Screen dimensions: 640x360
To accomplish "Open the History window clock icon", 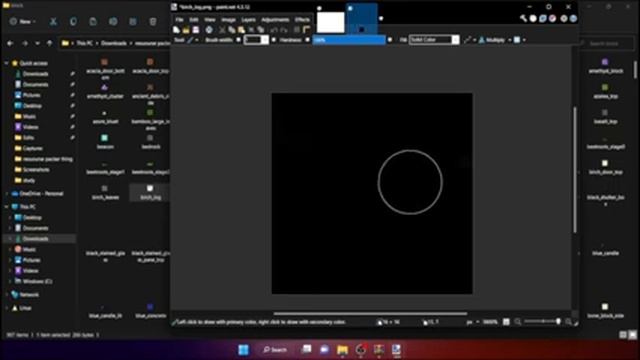I will [x=533, y=18].
